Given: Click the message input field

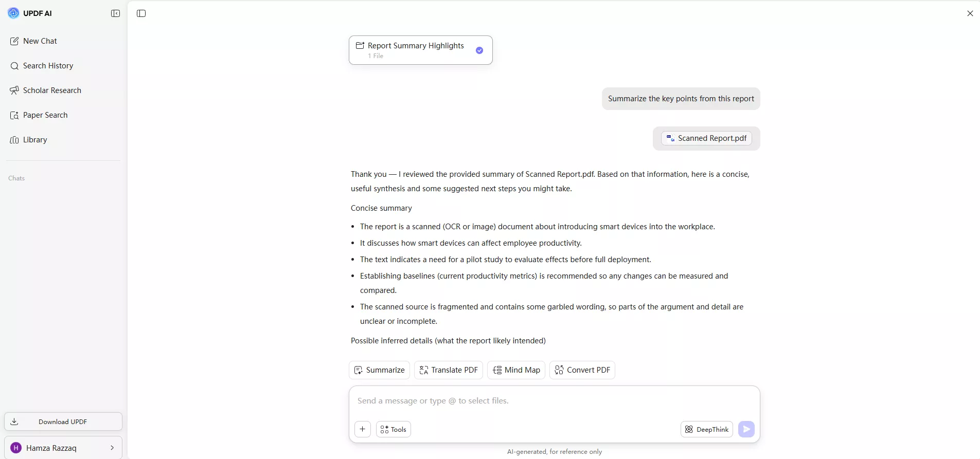Looking at the screenshot, I should coord(554,401).
